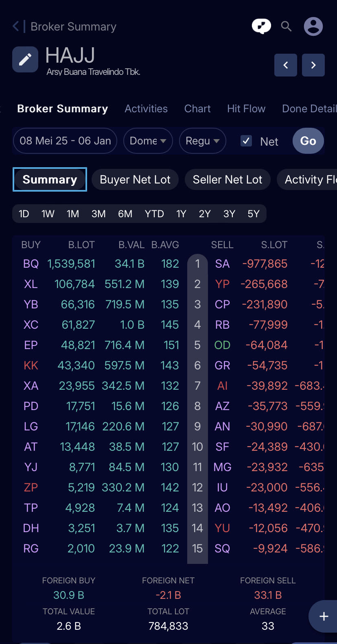Open the Dome investor type dropdown

pos(148,141)
